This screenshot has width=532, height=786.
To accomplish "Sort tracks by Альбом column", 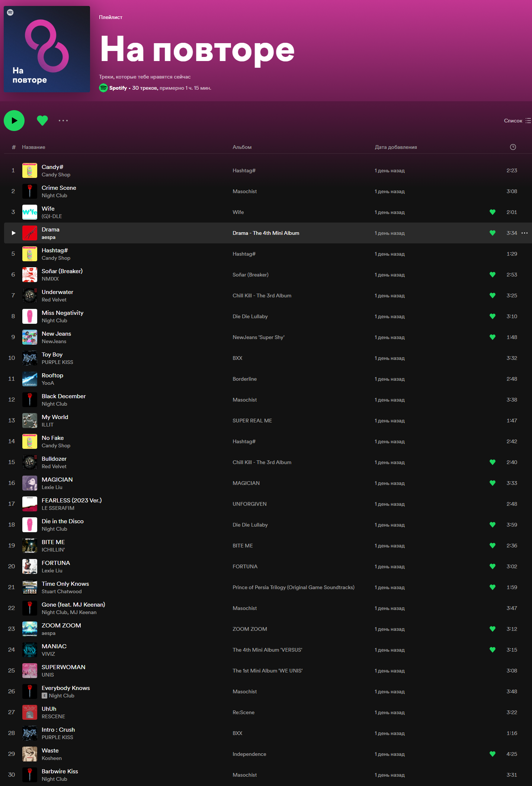I will pyautogui.click(x=242, y=147).
